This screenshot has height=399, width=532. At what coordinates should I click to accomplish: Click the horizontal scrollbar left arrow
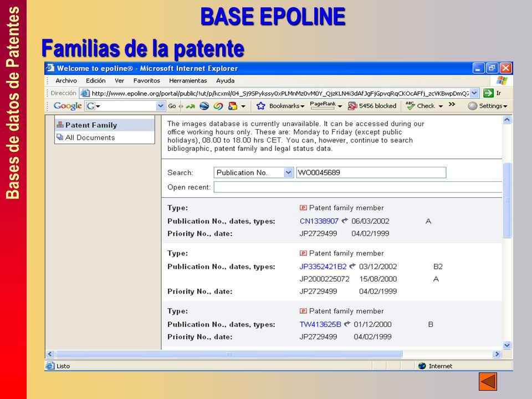coord(50,354)
